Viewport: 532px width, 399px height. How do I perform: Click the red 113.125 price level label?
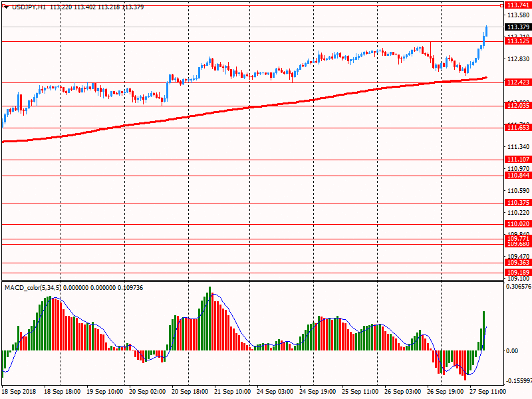pos(518,41)
